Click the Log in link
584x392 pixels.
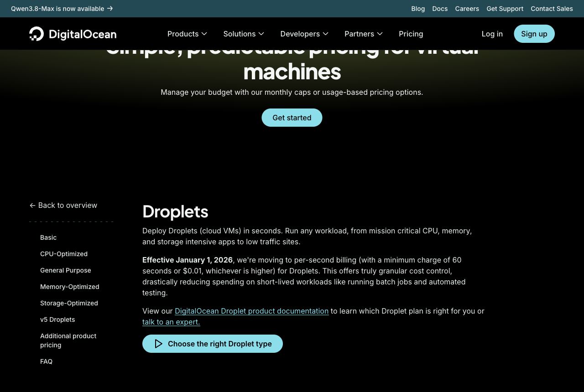click(x=492, y=34)
